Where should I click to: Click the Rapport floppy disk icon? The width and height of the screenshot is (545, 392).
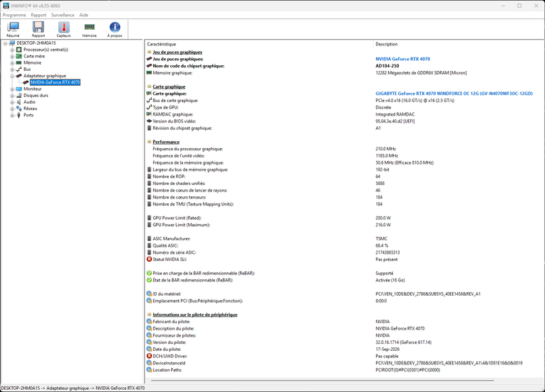coord(38,27)
